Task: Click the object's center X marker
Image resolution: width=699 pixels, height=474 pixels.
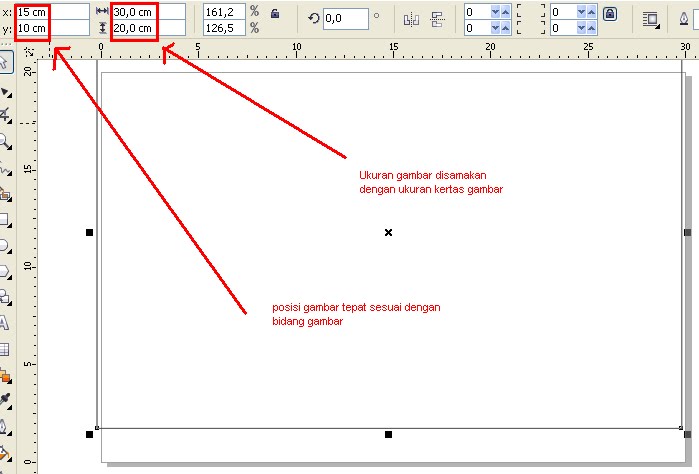Action: tap(388, 232)
